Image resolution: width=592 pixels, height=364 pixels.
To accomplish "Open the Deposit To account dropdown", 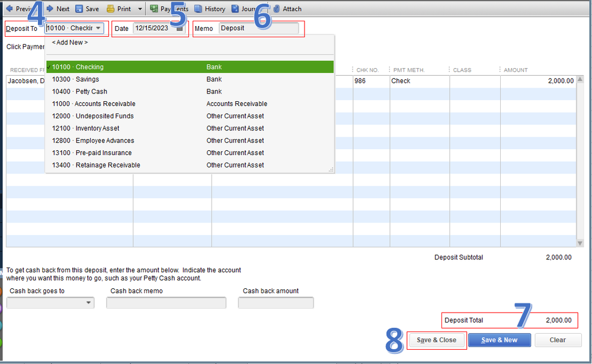I will 98,28.
